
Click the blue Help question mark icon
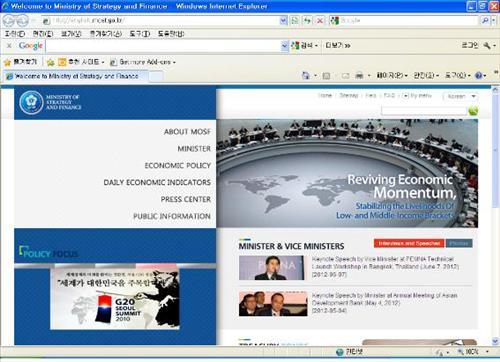(x=479, y=76)
